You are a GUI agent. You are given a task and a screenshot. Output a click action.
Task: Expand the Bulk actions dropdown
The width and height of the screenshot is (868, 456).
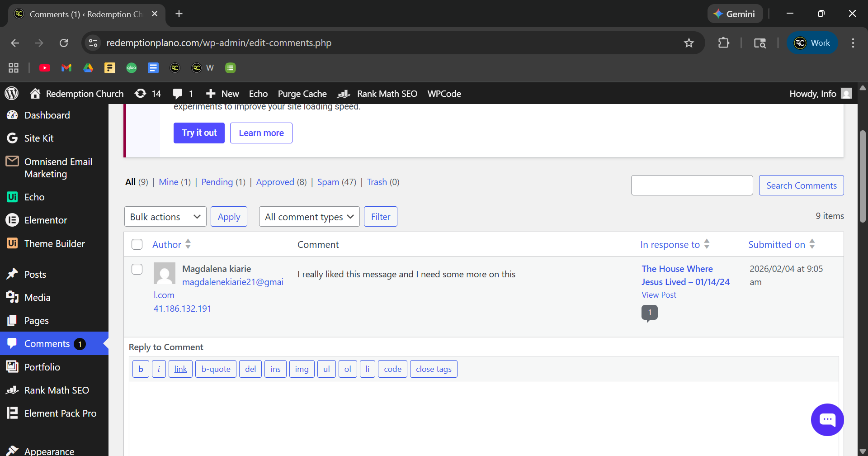(165, 217)
